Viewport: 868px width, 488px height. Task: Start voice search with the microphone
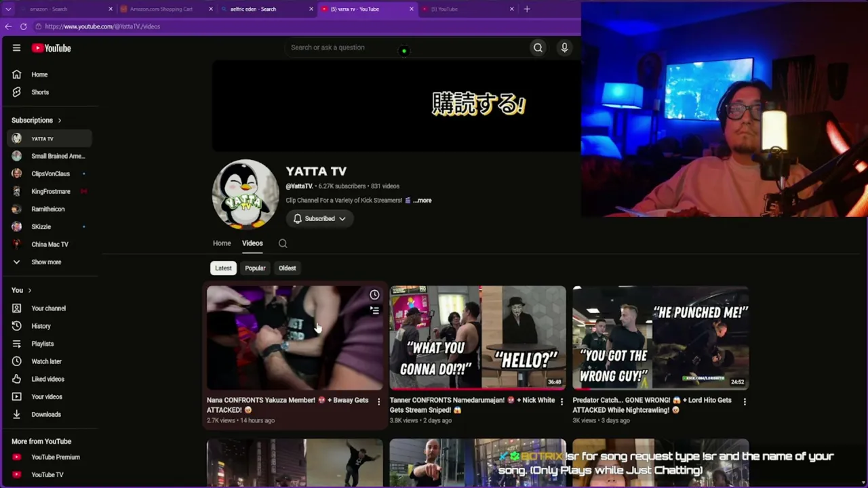(x=564, y=47)
